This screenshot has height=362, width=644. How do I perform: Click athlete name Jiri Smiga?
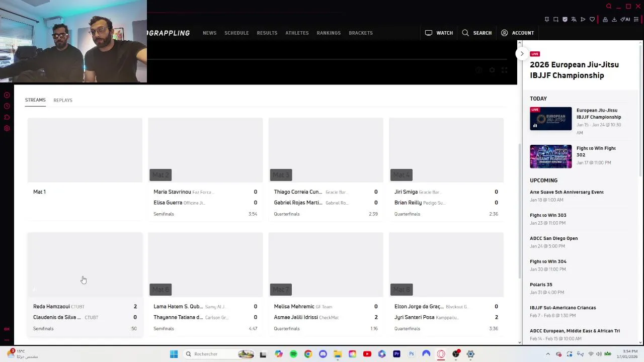pyautogui.click(x=406, y=192)
